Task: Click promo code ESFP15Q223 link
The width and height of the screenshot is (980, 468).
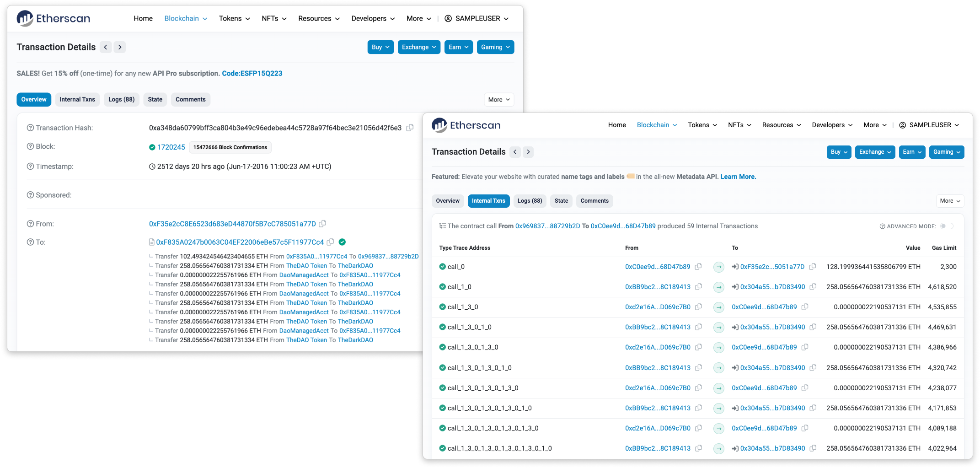Action: [252, 73]
